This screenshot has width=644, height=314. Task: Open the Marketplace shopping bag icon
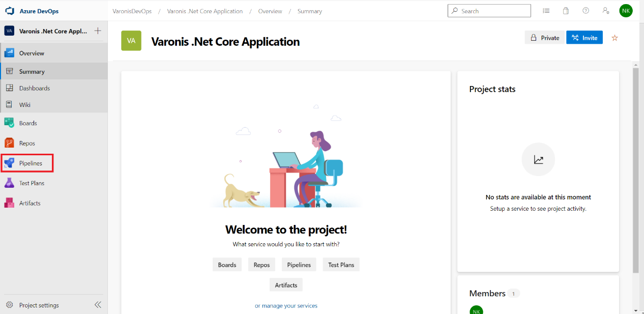(566, 10)
